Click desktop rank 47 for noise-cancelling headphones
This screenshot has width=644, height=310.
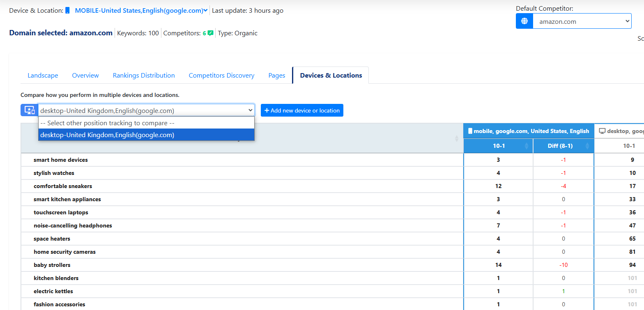pos(632,225)
